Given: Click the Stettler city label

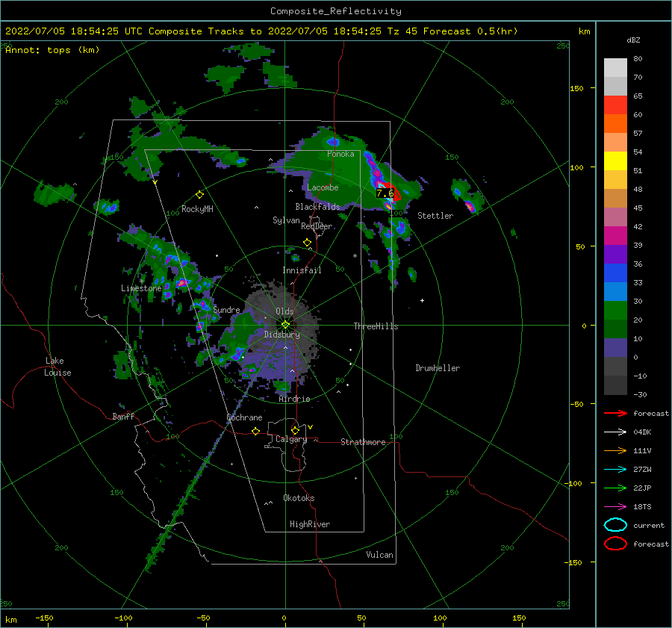Looking at the screenshot, I should (x=435, y=216).
